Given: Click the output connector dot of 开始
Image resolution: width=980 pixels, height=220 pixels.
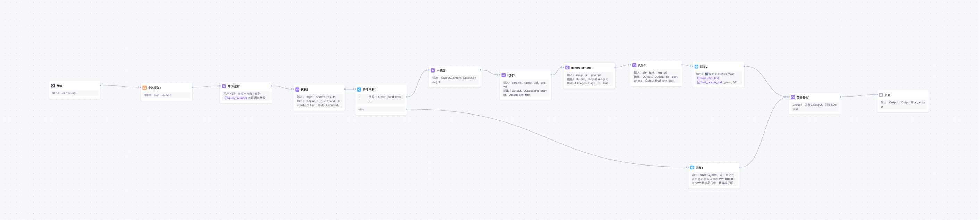Looking at the screenshot, I should 100,85.
